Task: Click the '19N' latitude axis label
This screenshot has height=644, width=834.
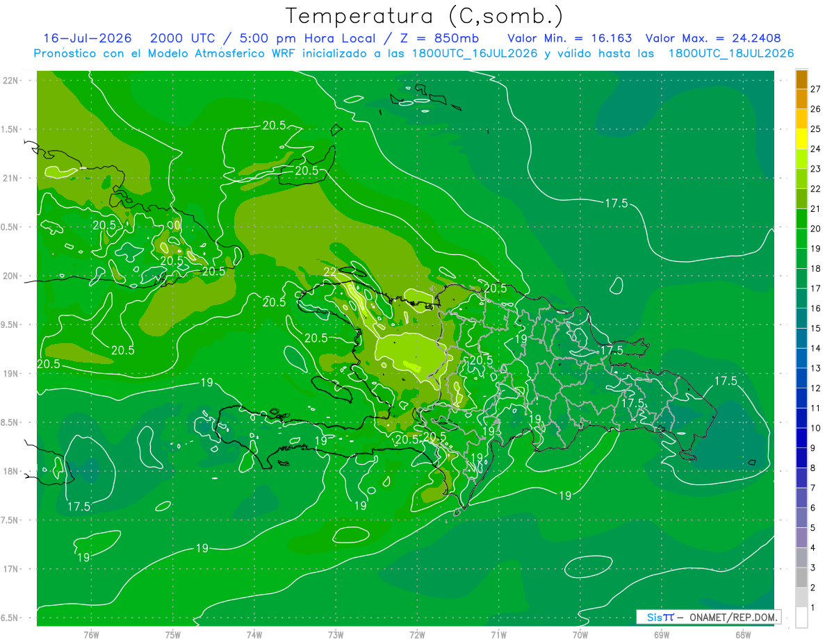Action: [10, 374]
